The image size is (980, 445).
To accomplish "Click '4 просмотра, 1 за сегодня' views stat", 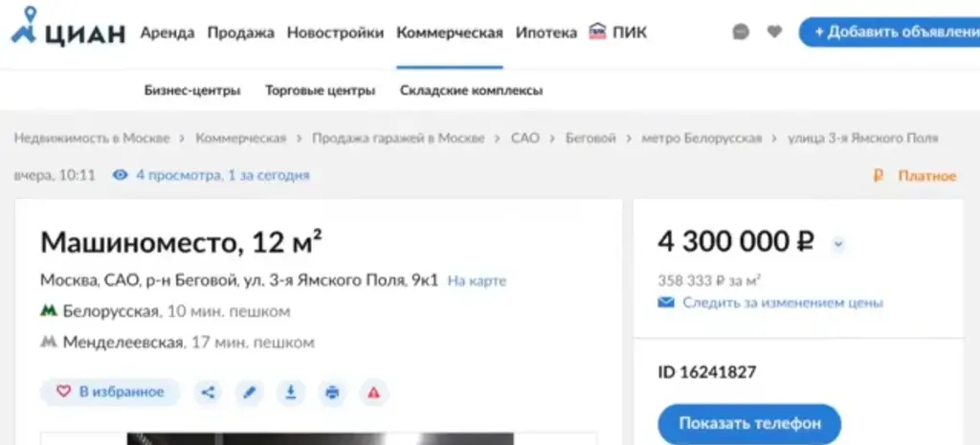I will 221,175.
